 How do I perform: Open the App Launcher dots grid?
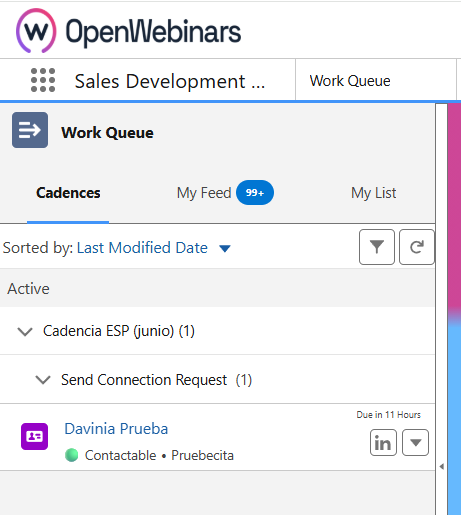point(43,80)
